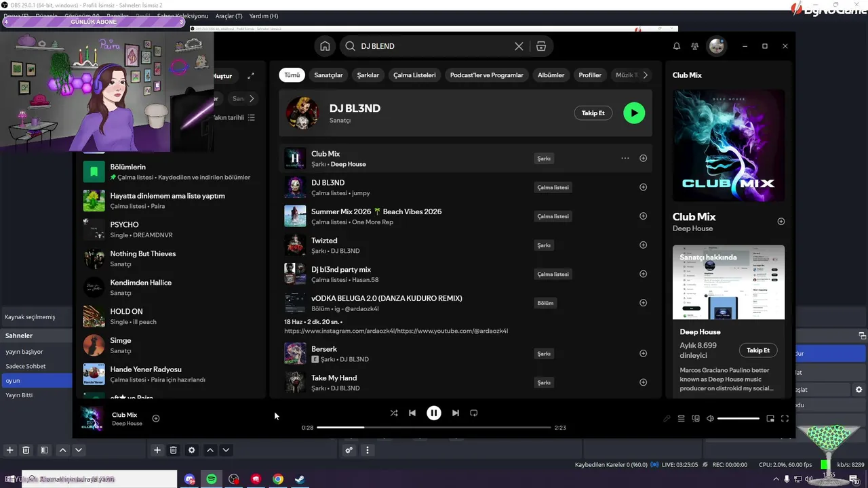Add Take My Hand to liked songs
This screenshot has width=868, height=488.
pyautogui.click(x=643, y=382)
